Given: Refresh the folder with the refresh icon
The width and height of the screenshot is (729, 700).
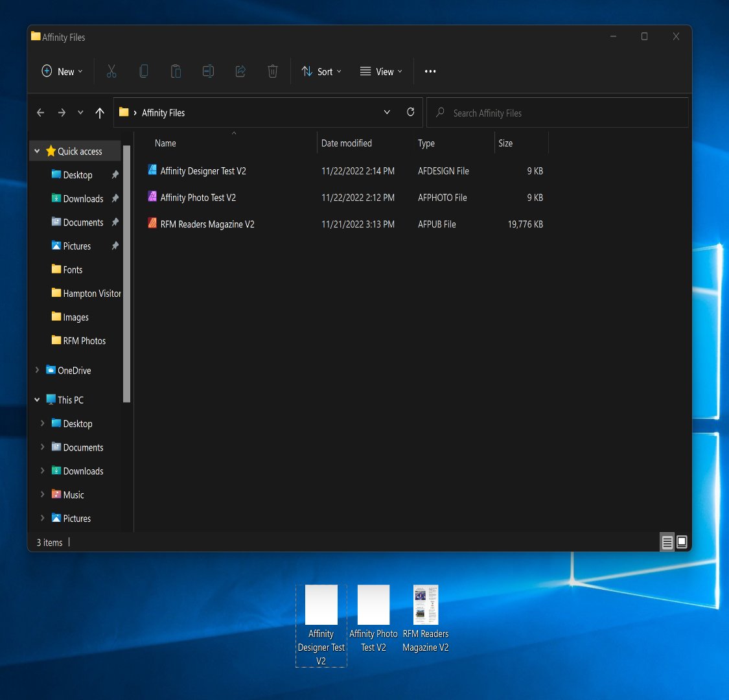Looking at the screenshot, I should (x=410, y=112).
